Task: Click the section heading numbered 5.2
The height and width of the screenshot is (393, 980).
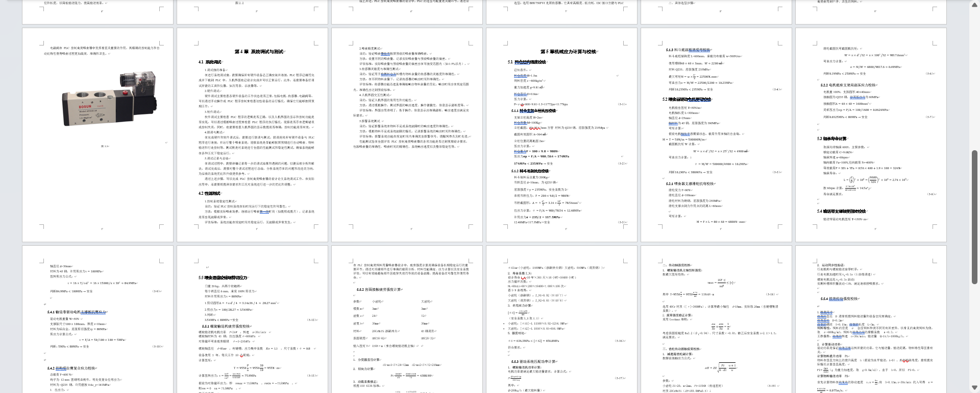Action: (x=687, y=99)
